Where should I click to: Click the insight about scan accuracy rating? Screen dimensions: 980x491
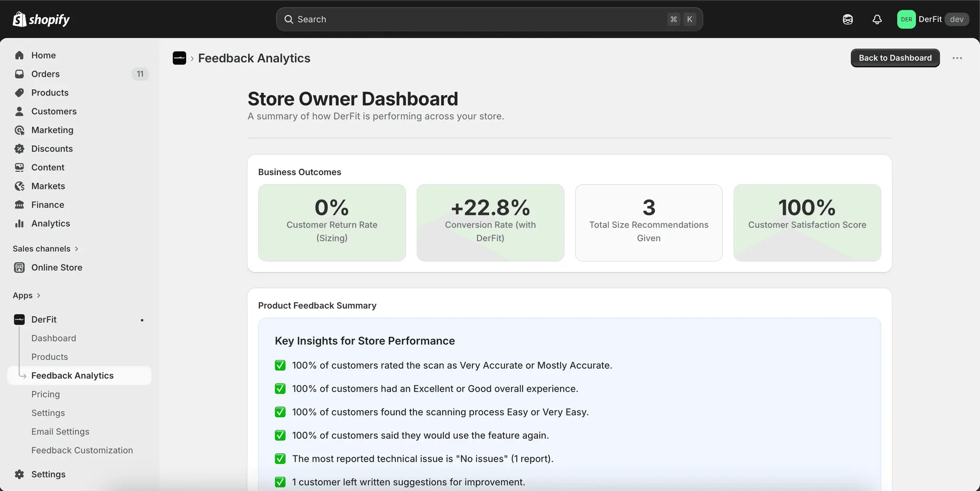coord(452,365)
